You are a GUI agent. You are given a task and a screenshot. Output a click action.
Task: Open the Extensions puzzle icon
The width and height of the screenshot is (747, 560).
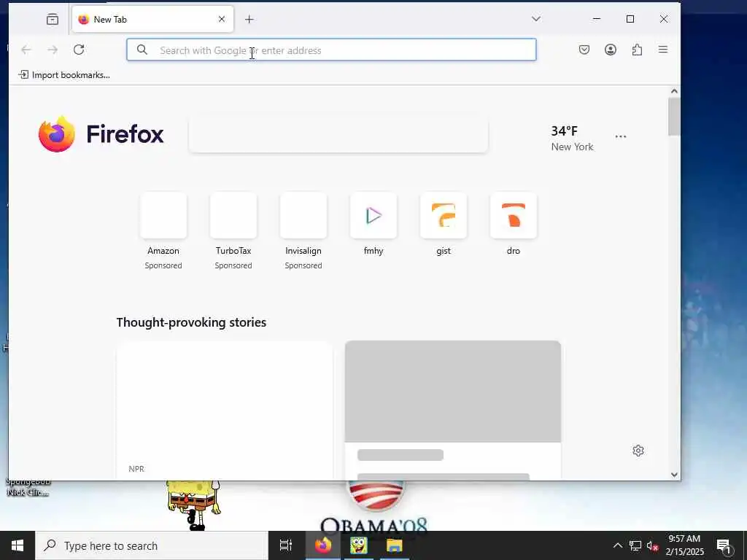pos(637,50)
